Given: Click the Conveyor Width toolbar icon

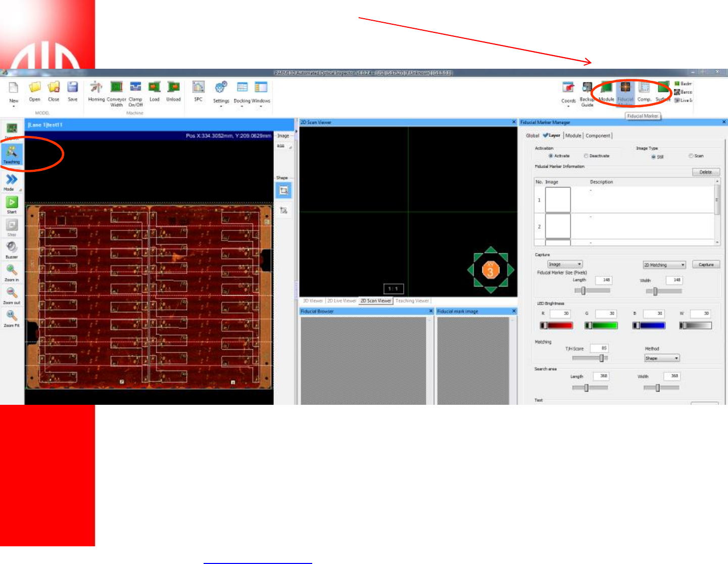Looking at the screenshot, I should (116, 88).
